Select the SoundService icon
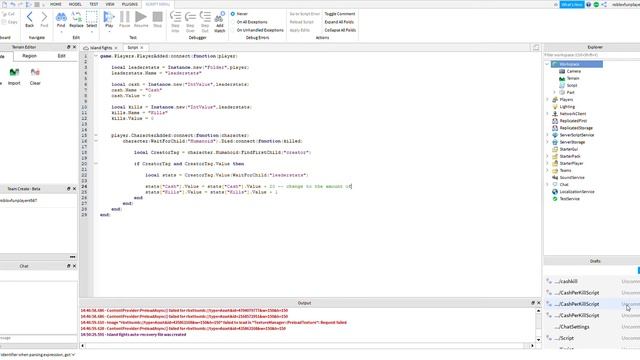 [x=555, y=178]
